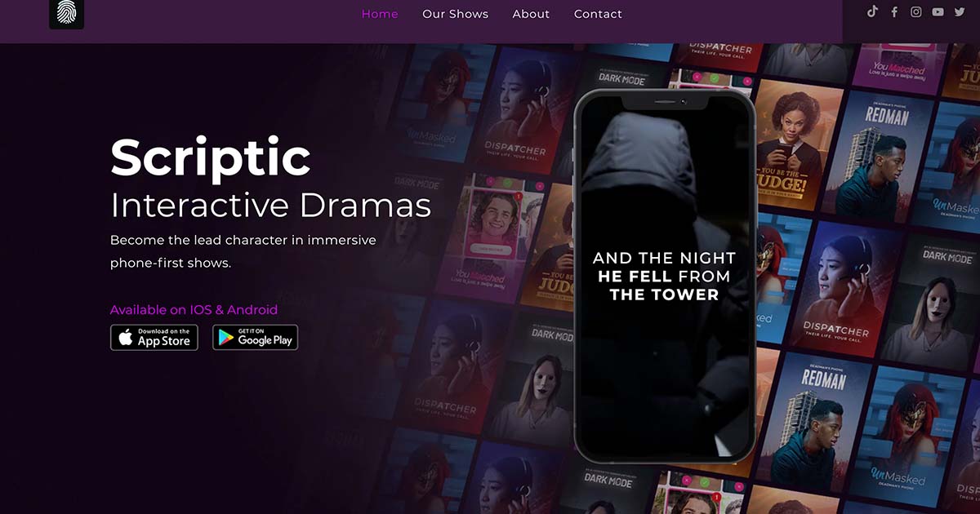Open the TikTok social icon

[x=872, y=11]
